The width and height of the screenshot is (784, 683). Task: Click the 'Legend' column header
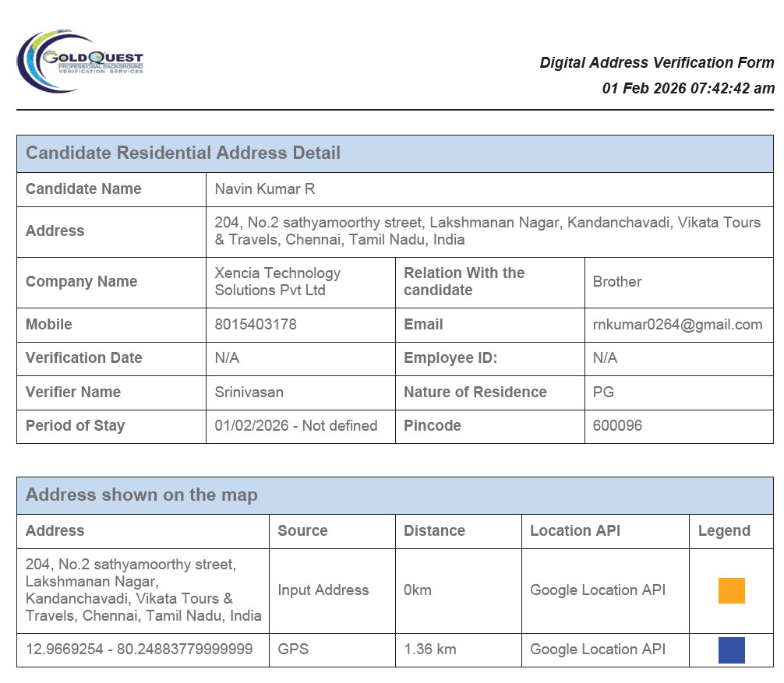pyautogui.click(x=724, y=531)
